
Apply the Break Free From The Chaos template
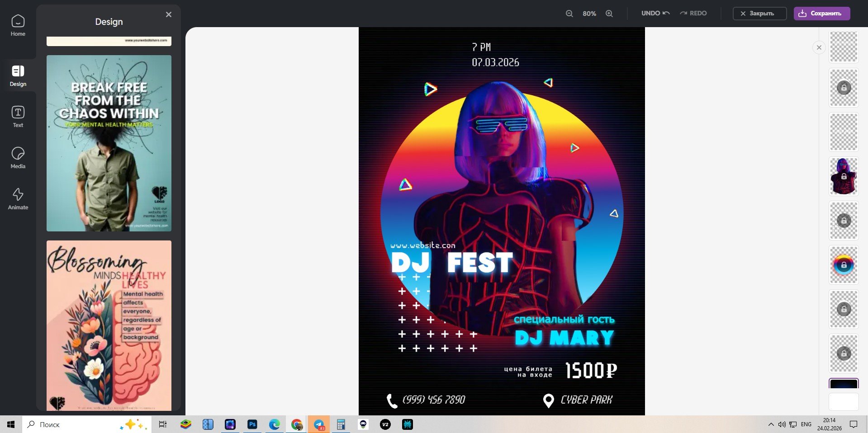click(109, 143)
